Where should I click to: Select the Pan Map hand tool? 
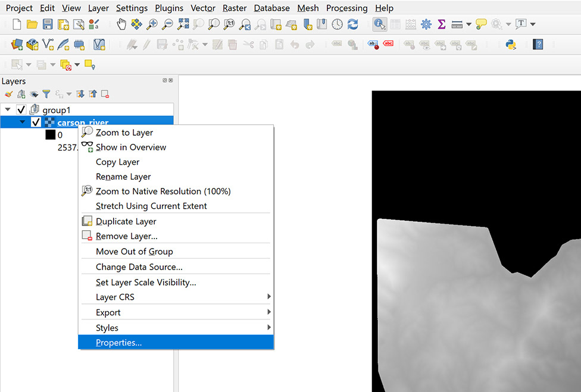(121, 24)
